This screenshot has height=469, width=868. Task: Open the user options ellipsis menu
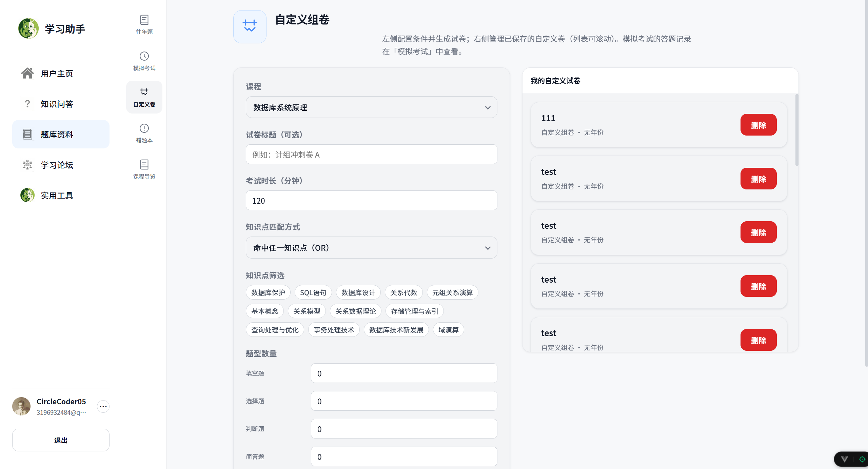coord(103,406)
